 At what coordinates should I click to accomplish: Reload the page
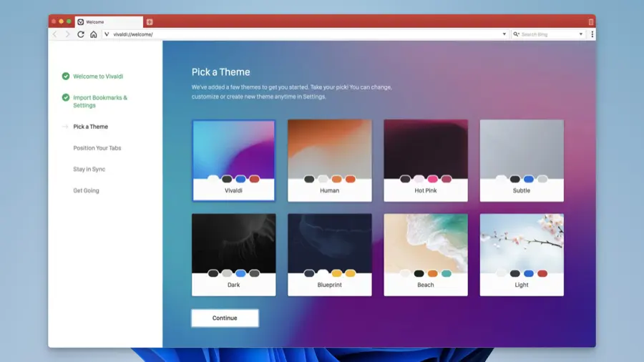pyautogui.click(x=80, y=34)
